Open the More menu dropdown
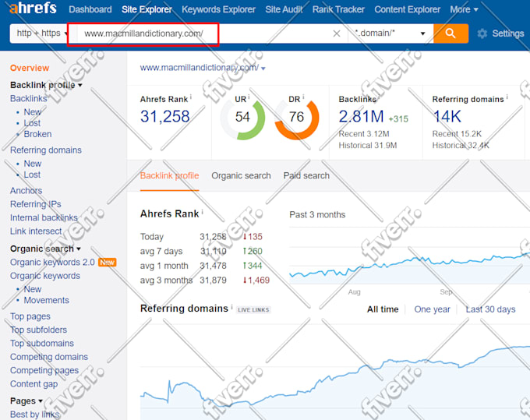The width and height of the screenshot is (530, 420). click(x=464, y=9)
